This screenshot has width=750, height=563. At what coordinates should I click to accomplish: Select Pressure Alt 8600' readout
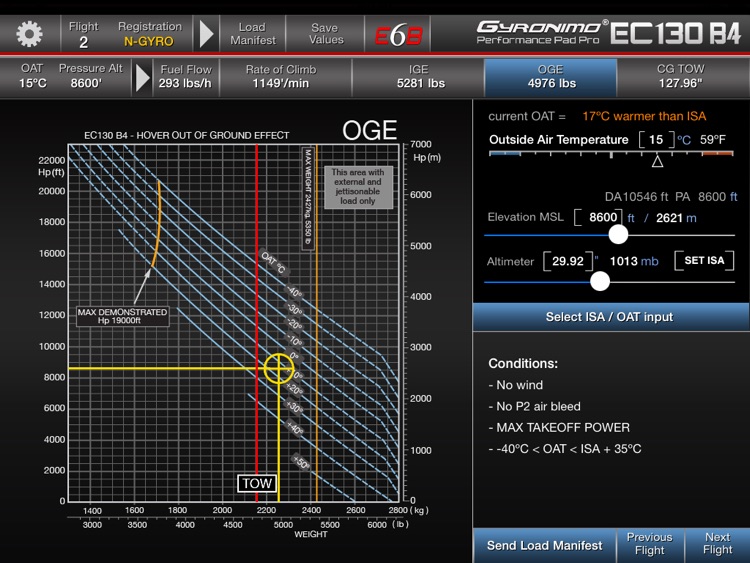[90, 76]
